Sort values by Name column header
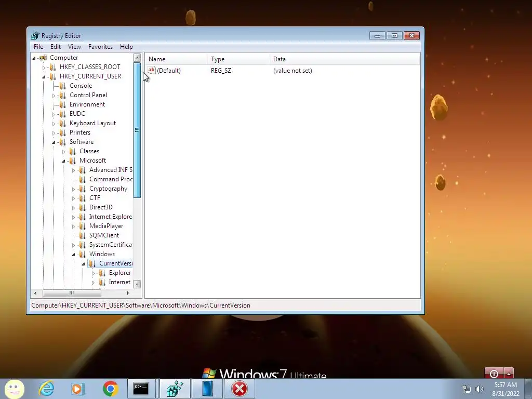 tap(177, 59)
